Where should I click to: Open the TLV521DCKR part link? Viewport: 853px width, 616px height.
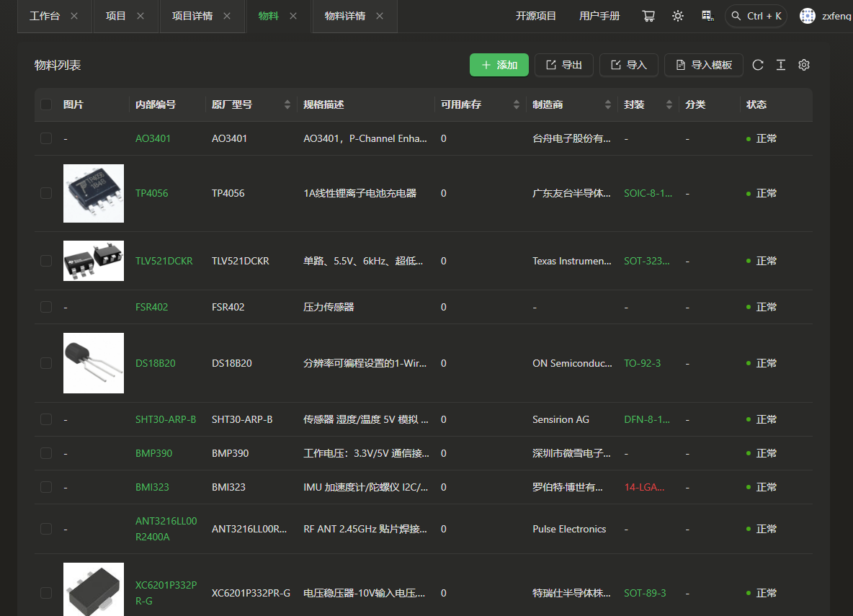tap(164, 261)
